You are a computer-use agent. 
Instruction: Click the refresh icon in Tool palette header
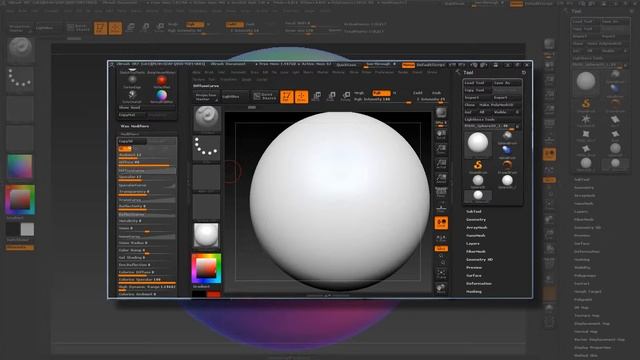click(x=524, y=73)
